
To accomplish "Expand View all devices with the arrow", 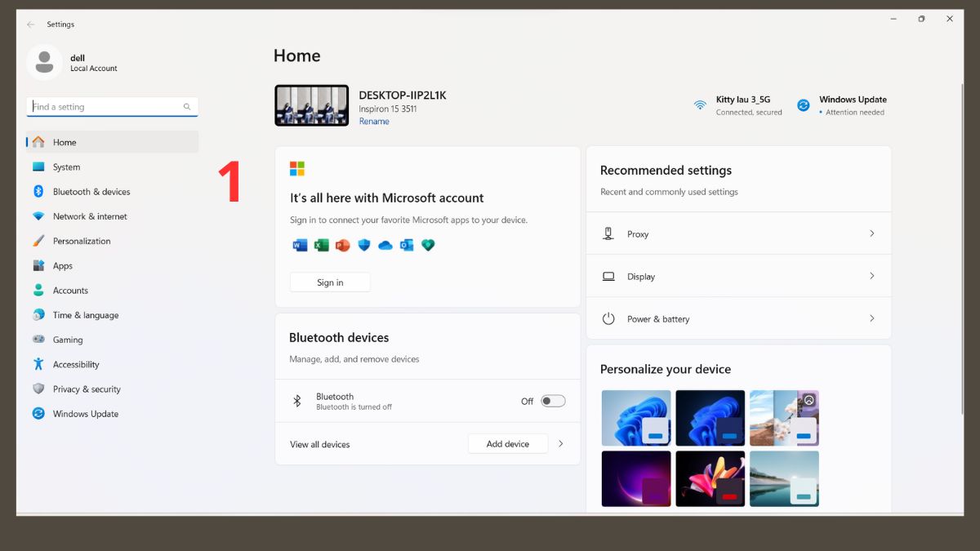I will tap(561, 444).
